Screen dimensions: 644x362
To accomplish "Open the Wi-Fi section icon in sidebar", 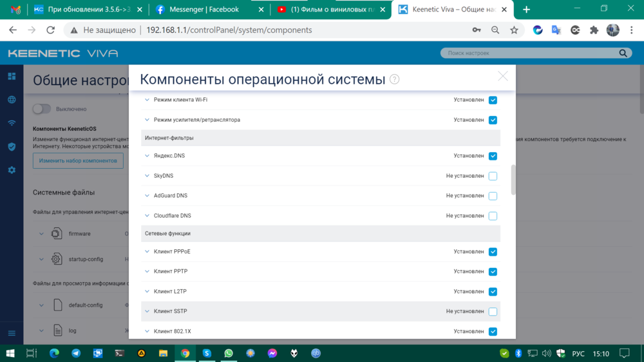I will (12, 123).
